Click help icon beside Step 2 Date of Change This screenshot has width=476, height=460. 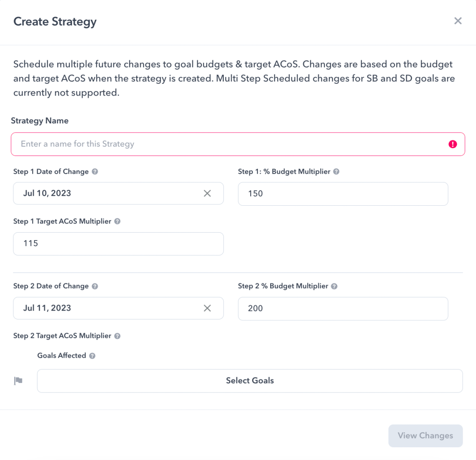[x=95, y=286]
